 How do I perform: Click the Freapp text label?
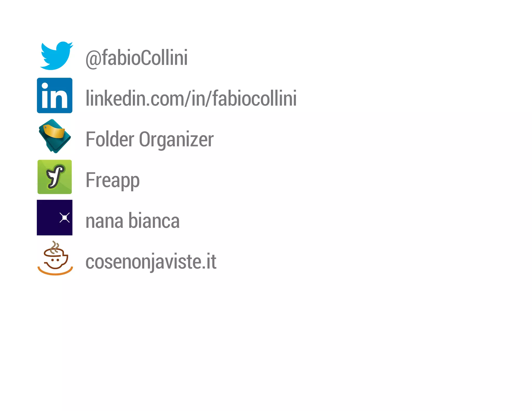click(x=112, y=180)
